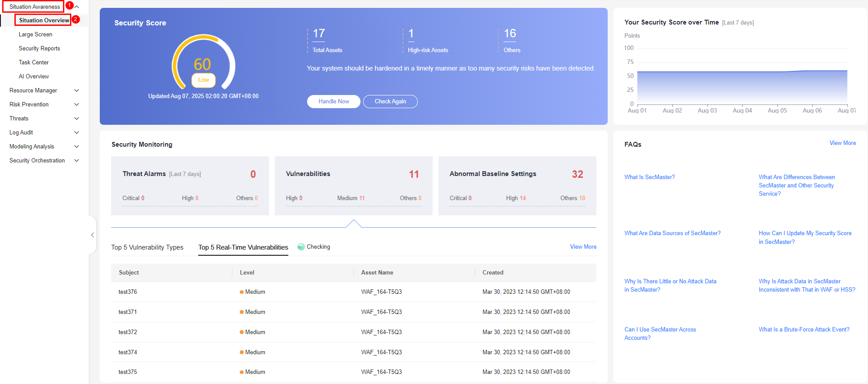Click the test376 vulnerability row subject
Image resolution: width=868 pixels, height=384 pixels.
click(128, 292)
